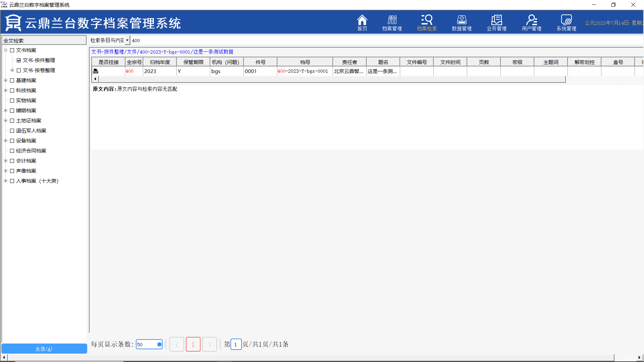Viewport: 644px width, 362px height.
Task: Sort by the 归档年度 column header
Action: click(160, 62)
